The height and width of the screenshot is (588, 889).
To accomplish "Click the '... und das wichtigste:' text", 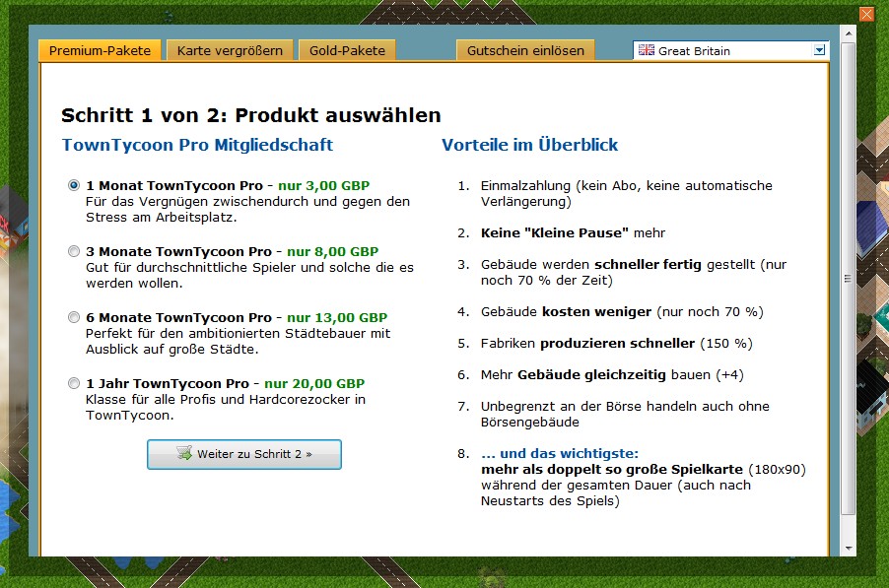I will 560,453.
